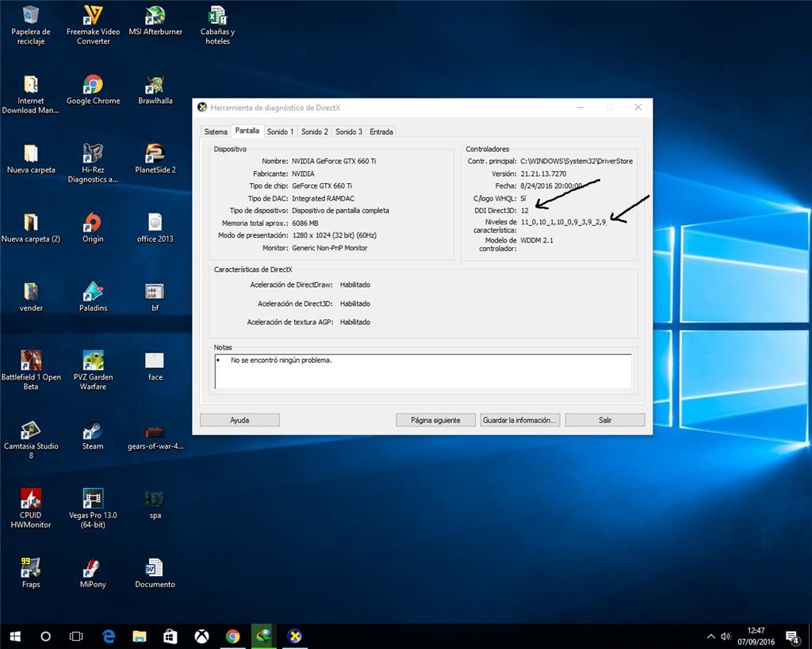
Task: Launch Microsoft Edge from the taskbar
Action: coord(108,636)
